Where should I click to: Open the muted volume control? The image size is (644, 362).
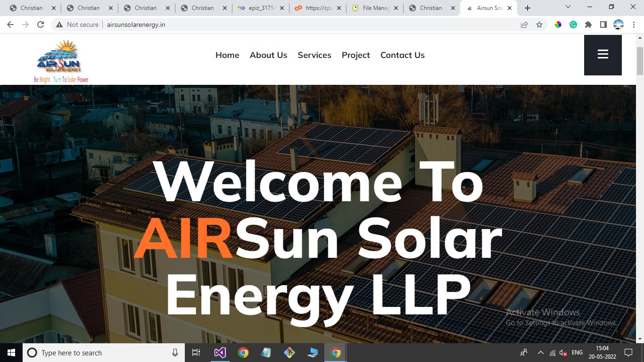(x=563, y=353)
